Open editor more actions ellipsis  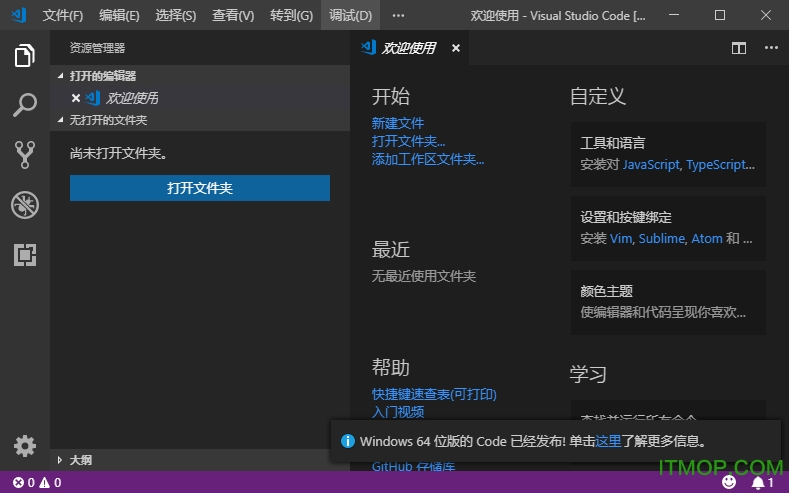click(x=771, y=48)
